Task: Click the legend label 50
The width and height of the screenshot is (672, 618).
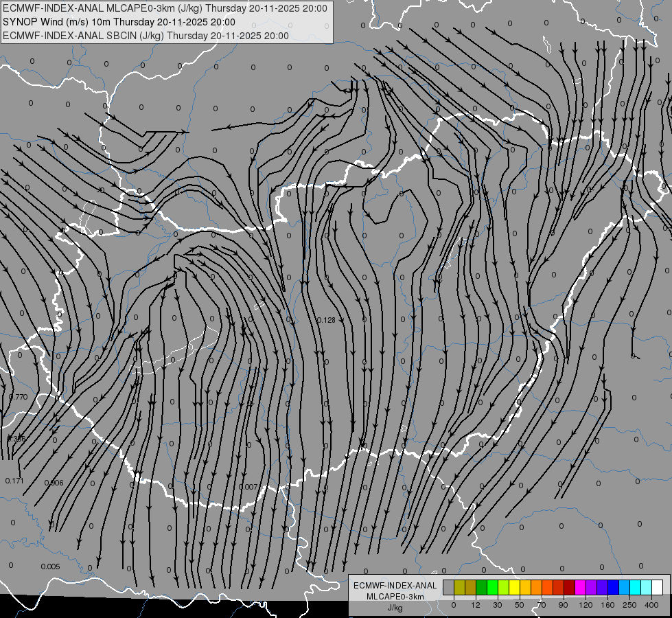Action: coord(520,605)
